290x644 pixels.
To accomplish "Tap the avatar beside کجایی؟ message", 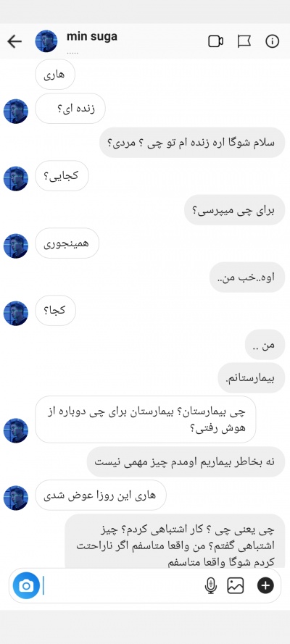I will pos(16,178).
